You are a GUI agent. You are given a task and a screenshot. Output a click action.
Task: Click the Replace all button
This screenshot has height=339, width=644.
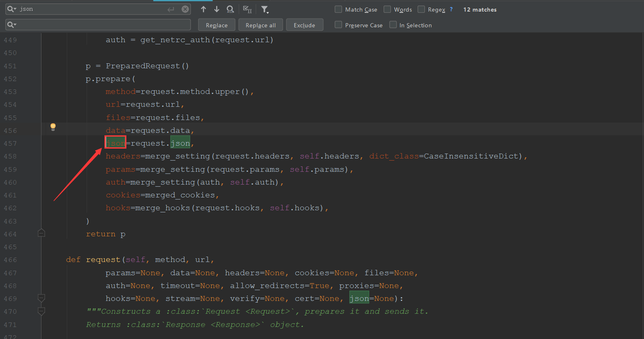[x=261, y=25]
